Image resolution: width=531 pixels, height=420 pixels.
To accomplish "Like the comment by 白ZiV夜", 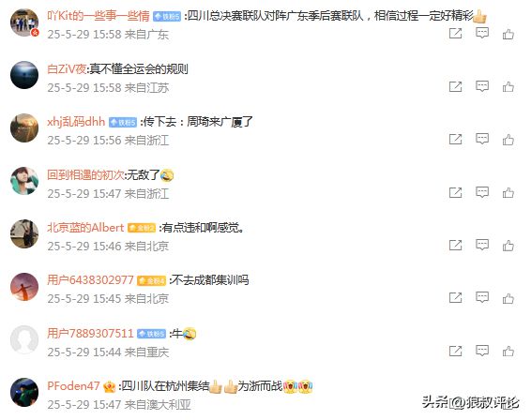I will 508,87.
